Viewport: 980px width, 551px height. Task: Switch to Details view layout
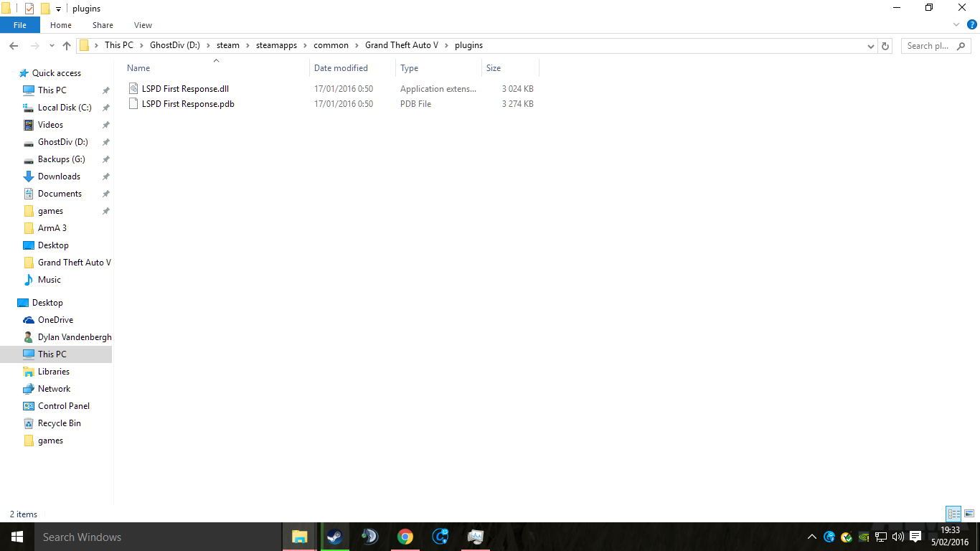click(953, 514)
